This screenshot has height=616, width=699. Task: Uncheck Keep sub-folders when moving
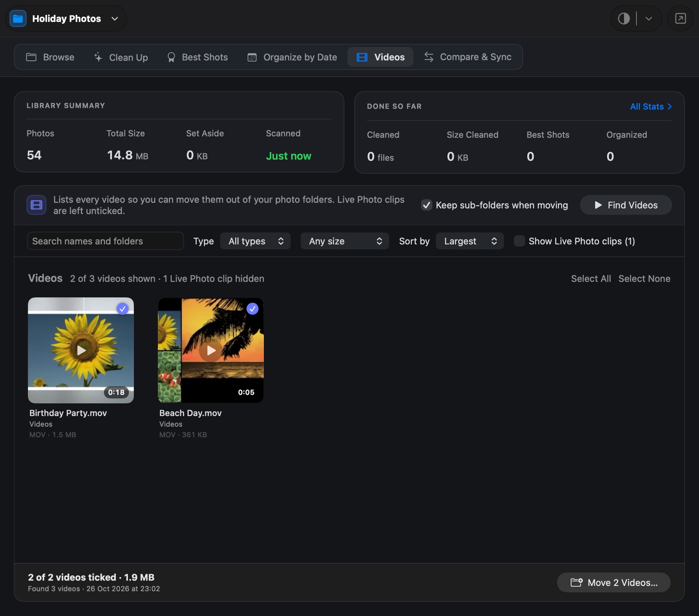[426, 205]
